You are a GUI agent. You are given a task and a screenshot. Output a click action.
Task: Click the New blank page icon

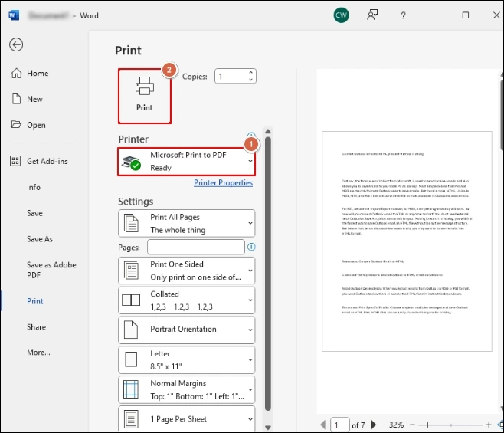pyautogui.click(x=16, y=99)
